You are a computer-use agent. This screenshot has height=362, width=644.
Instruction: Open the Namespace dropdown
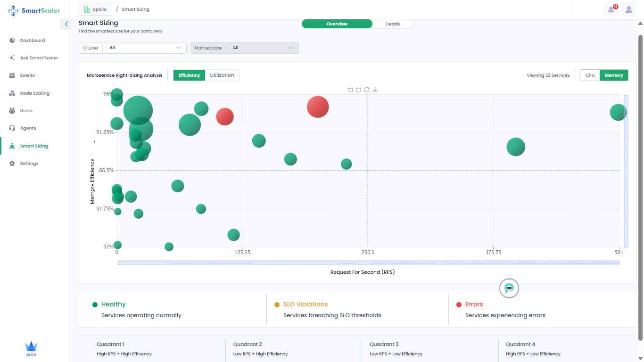coord(244,48)
